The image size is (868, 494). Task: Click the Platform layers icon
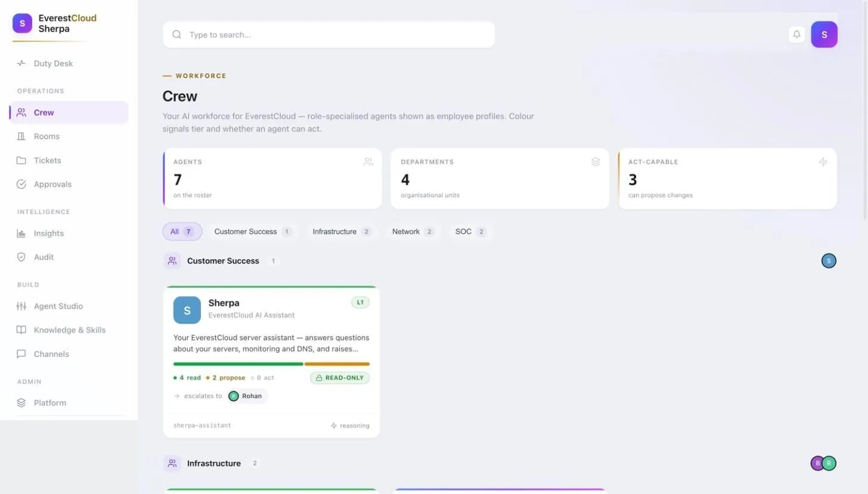[x=21, y=403]
